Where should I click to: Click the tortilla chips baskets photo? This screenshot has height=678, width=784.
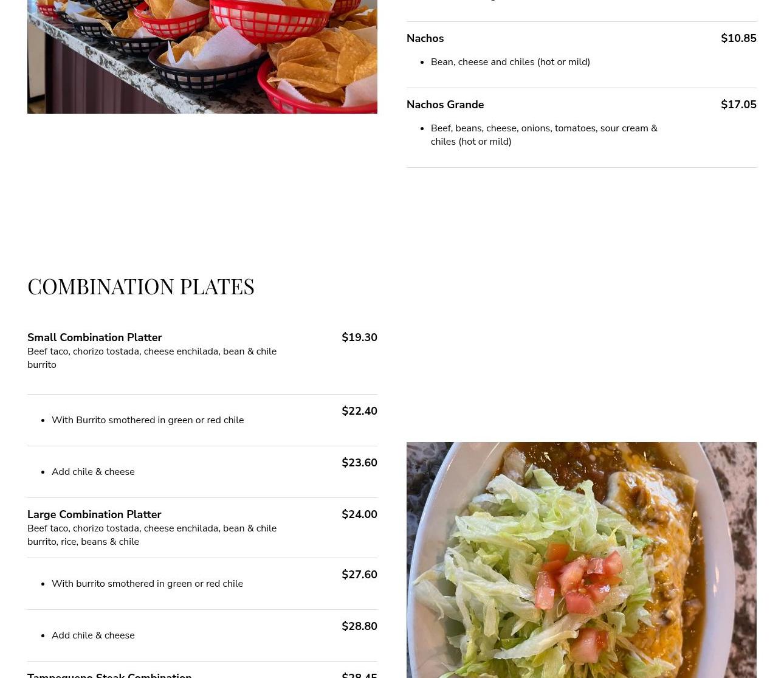tap(202, 57)
